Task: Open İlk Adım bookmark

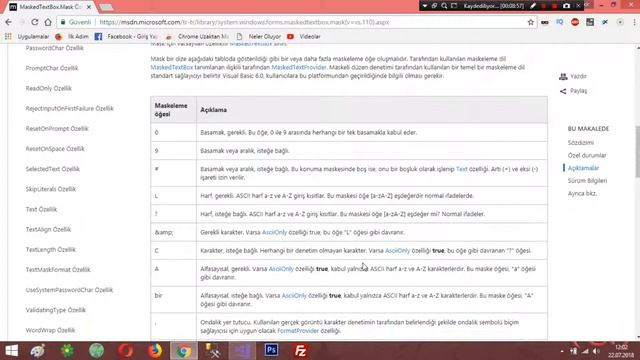Action: pyautogui.click(x=72, y=36)
